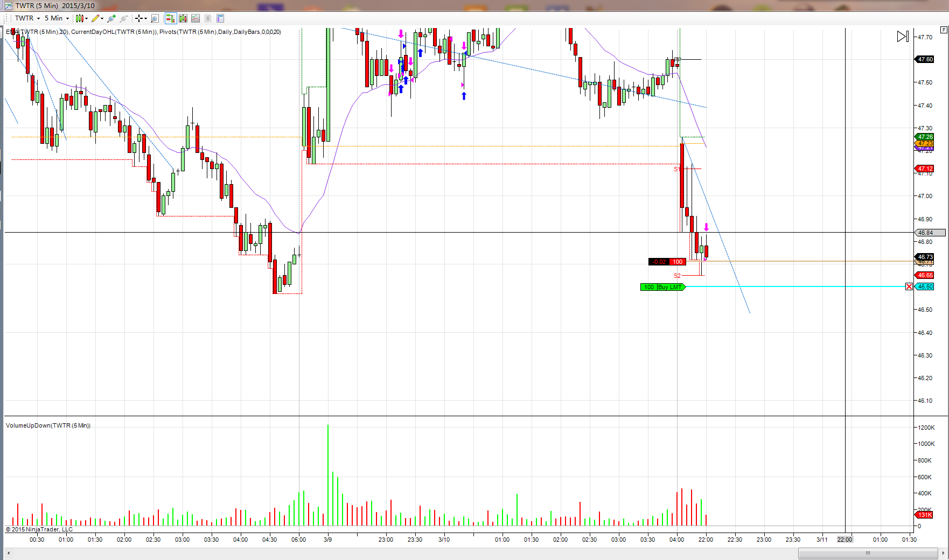This screenshot has height=560, width=949.
Task: Select the pencil drawing tools icon
Action: [x=95, y=18]
